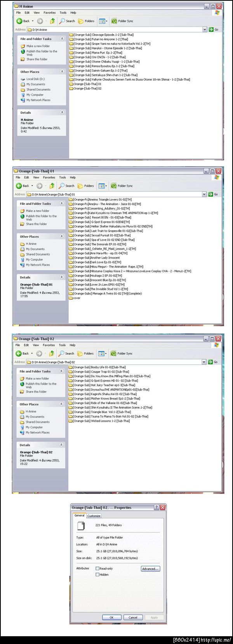Expand address bar dropdown showing D:\H Anime
The image size is (233, 644).
pyautogui.click(x=205, y=30)
